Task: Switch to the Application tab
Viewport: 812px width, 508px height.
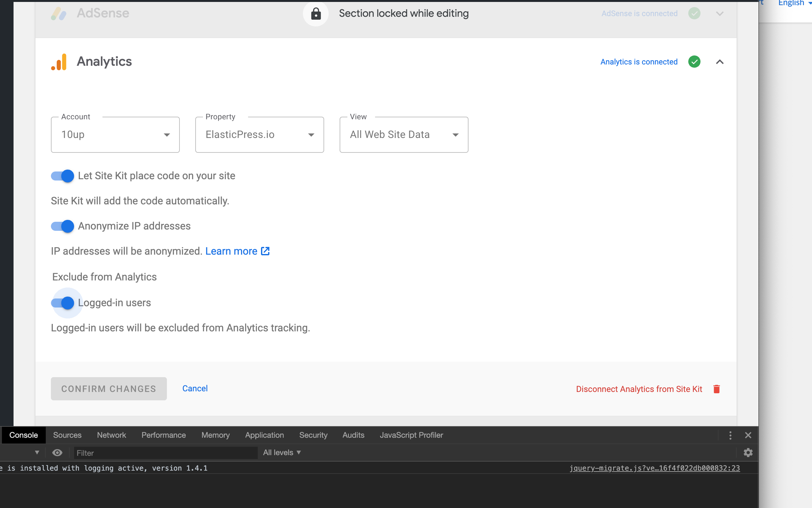Action: tap(265, 435)
